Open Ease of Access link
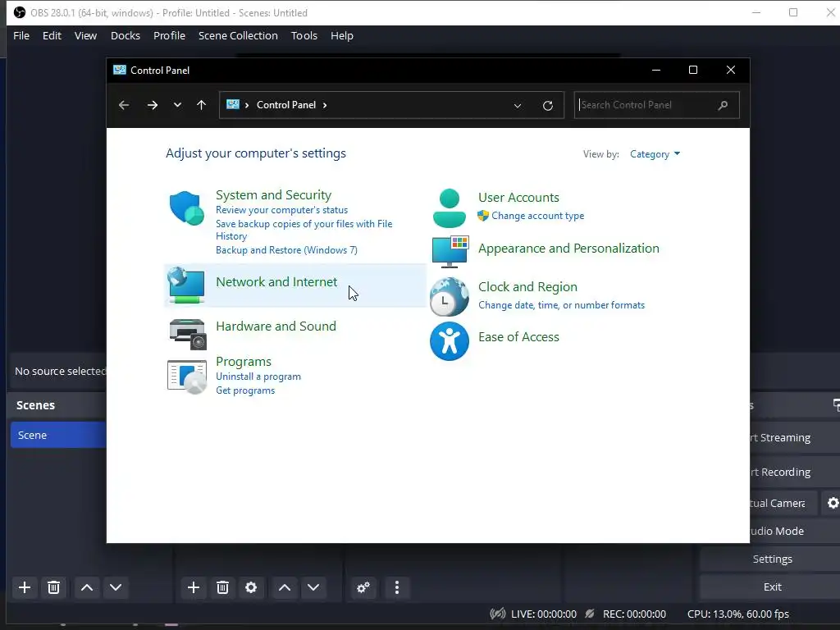 tap(518, 337)
